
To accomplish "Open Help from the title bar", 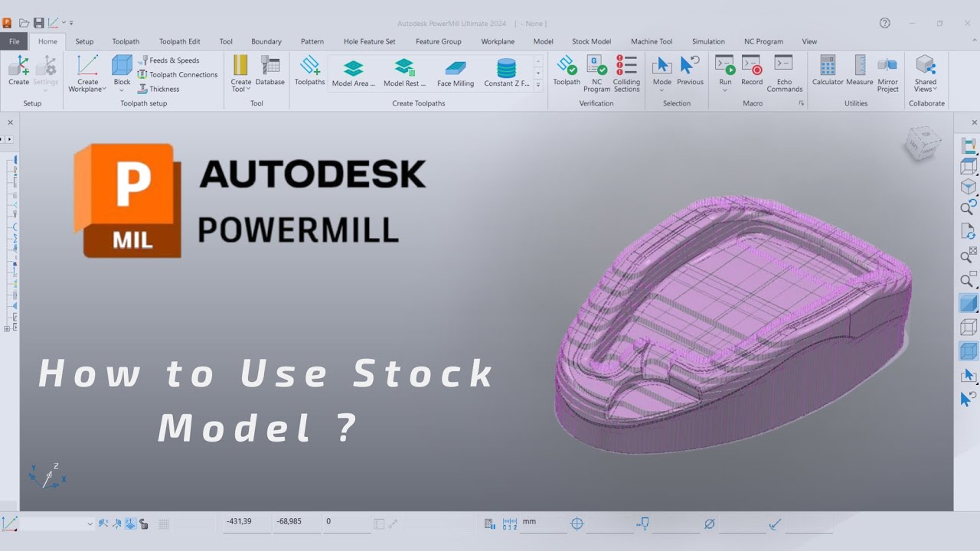I will click(885, 23).
